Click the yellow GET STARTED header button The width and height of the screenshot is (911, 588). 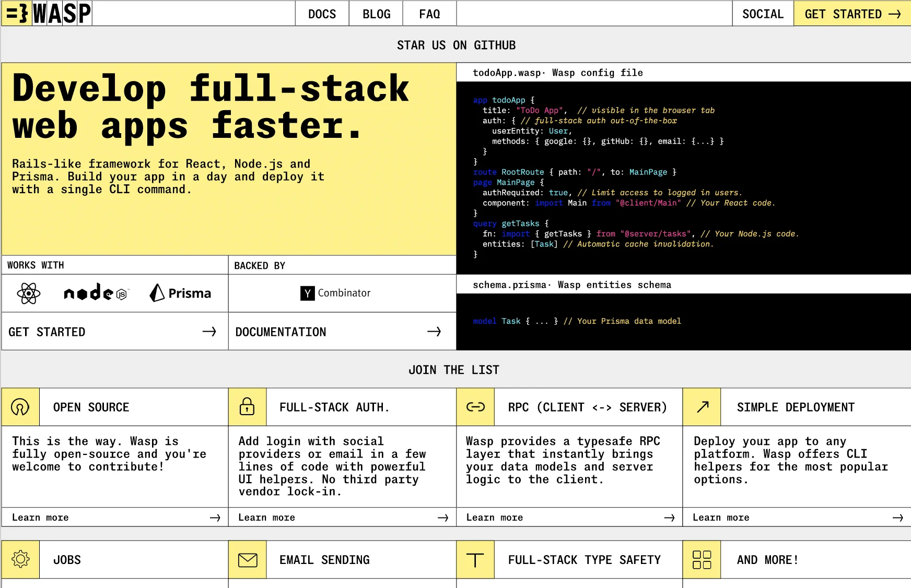pos(852,14)
